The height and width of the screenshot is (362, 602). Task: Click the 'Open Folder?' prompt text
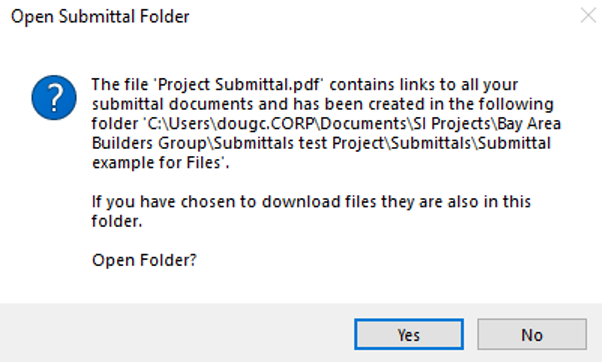pos(144,260)
